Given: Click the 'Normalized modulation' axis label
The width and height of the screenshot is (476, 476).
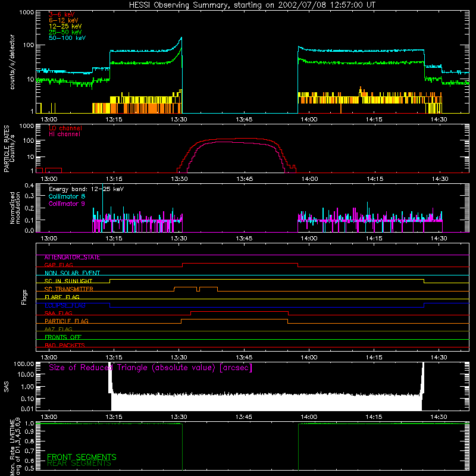Looking at the screenshot, I should pos(15,208).
